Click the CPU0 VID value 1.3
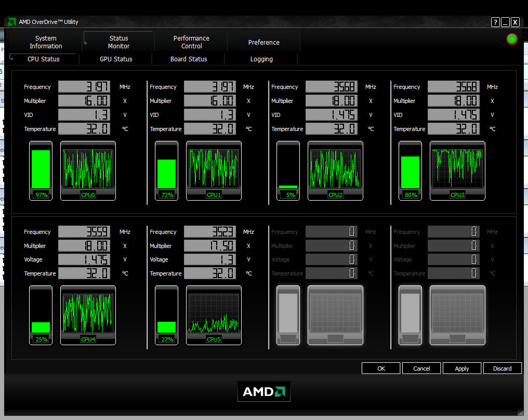Screen dimensions: 528x420 [x=84, y=115]
